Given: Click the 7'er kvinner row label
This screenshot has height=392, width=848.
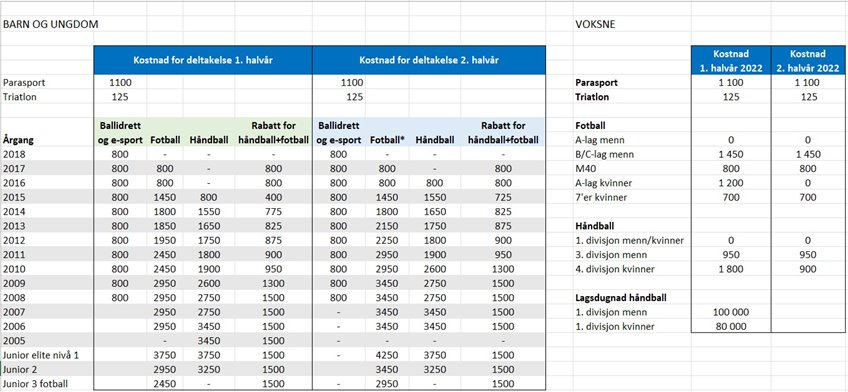Looking at the screenshot, I should 601,197.
